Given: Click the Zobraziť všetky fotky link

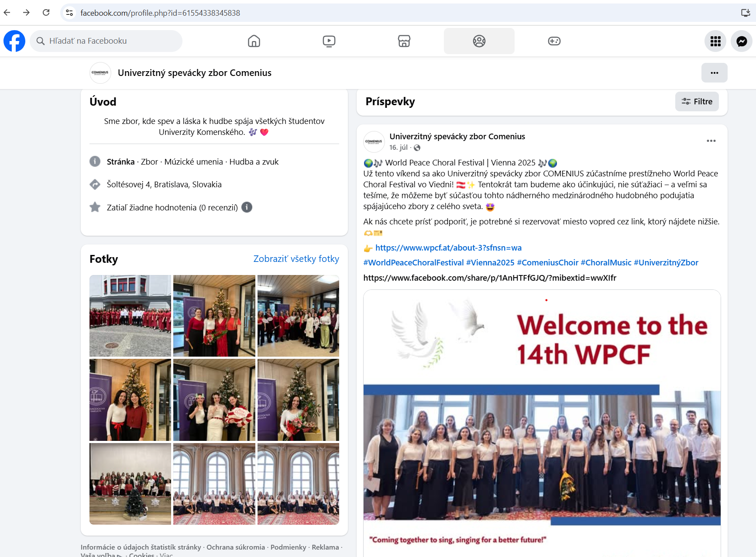Looking at the screenshot, I should [x=296, y=259].
